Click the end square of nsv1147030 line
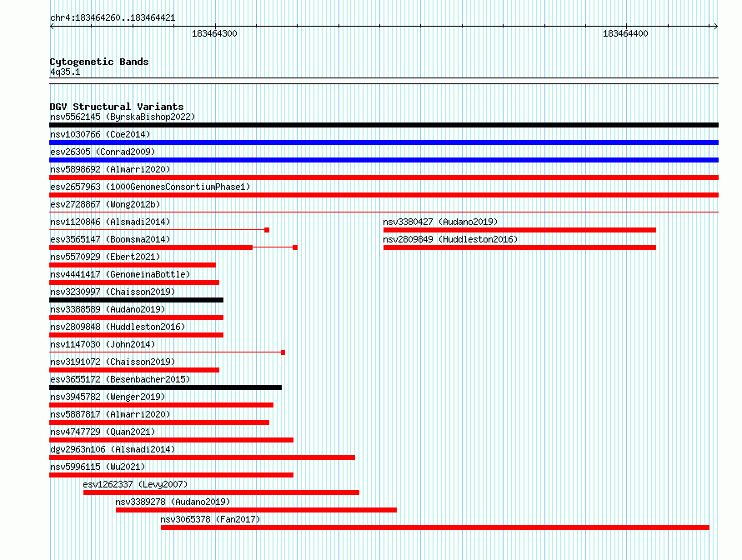Screen dimensions: 742x560 pyautogui.click(x=283, y=352)
